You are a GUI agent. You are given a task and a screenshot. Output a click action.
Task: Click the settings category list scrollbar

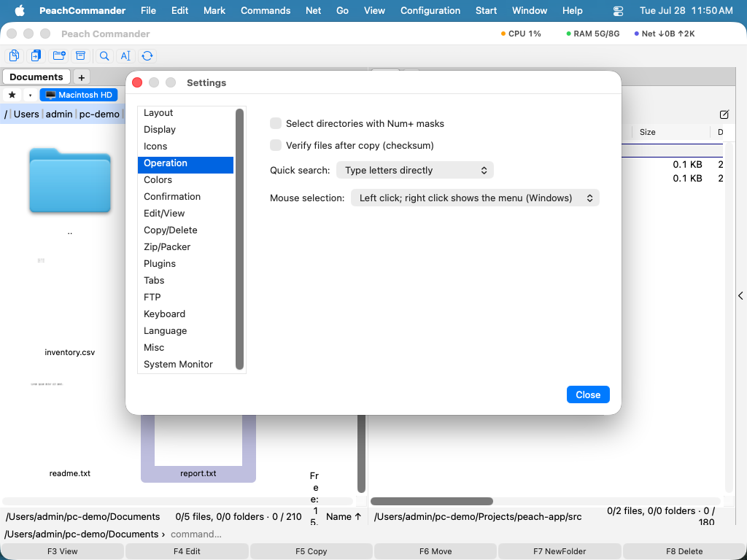pos(239,239)
